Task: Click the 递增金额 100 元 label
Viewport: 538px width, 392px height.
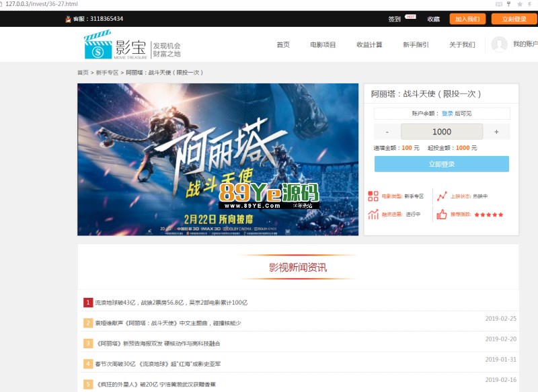Action: pyautogui.click(x=396, y=148)
